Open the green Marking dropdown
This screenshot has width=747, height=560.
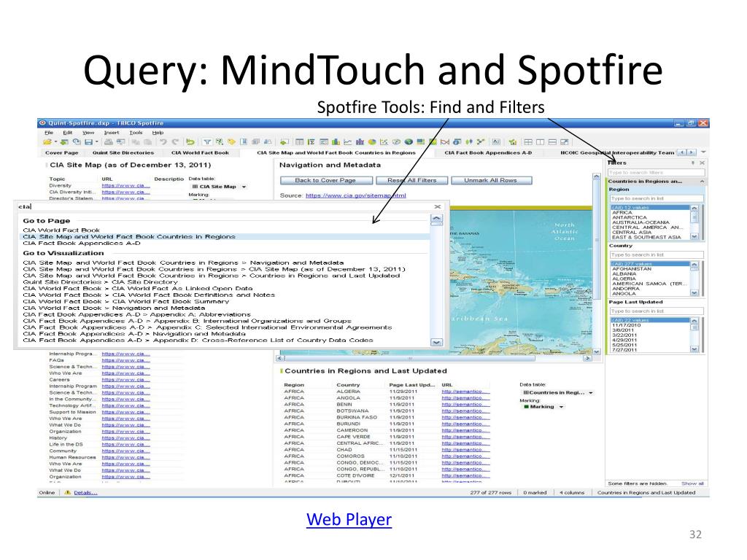pos(561,407)
